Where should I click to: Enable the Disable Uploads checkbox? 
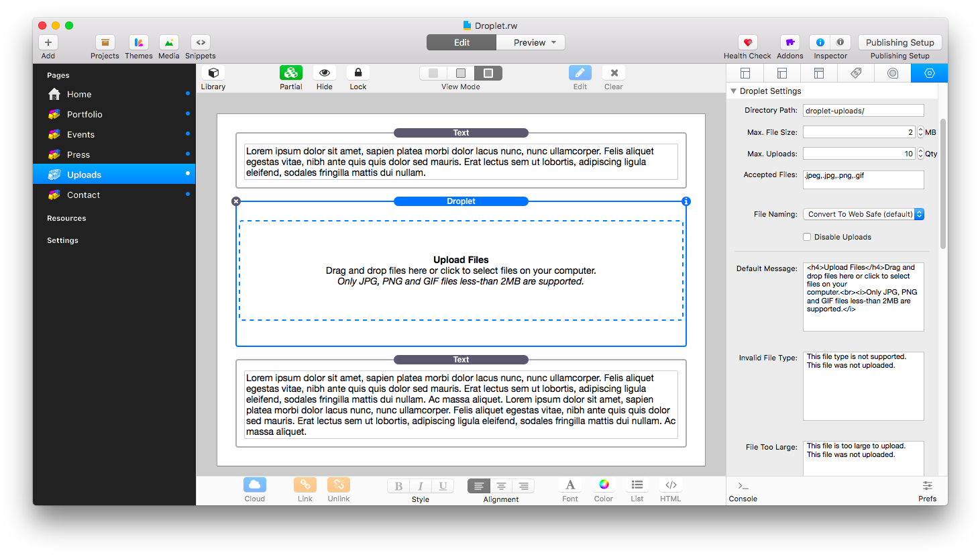[x=807, y=237]
